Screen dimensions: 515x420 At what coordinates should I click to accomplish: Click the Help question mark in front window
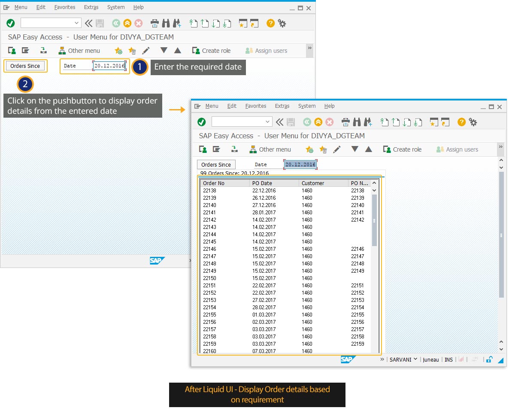click(461, 122)
